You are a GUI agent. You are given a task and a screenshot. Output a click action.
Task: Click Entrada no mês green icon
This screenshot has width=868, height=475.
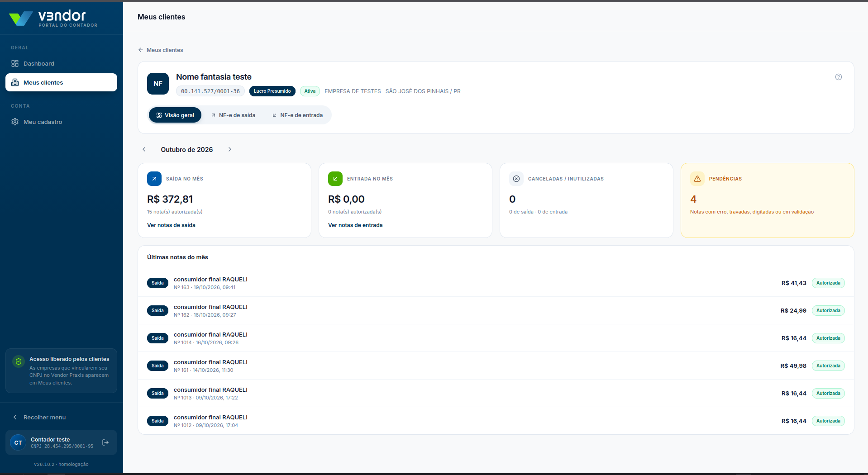tap(335, 179)
